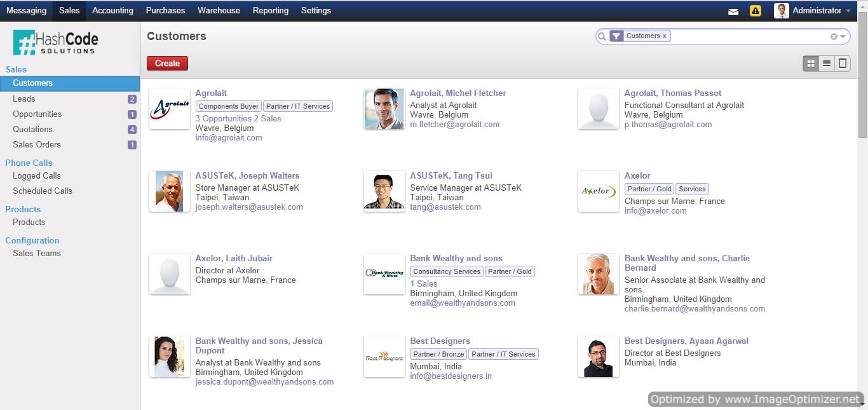
Task: Click the Components Buyer tag
Action: (229, 106)
